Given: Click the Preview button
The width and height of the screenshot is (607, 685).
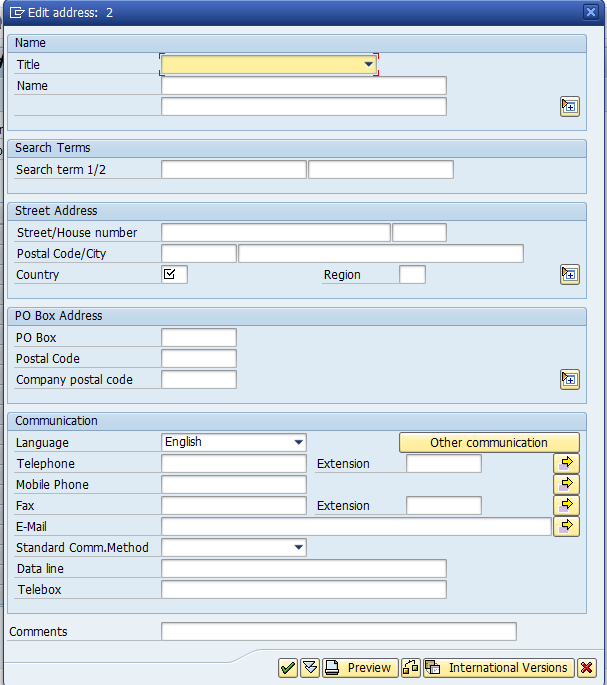Looking at the screenshot, I should [359, 668].
